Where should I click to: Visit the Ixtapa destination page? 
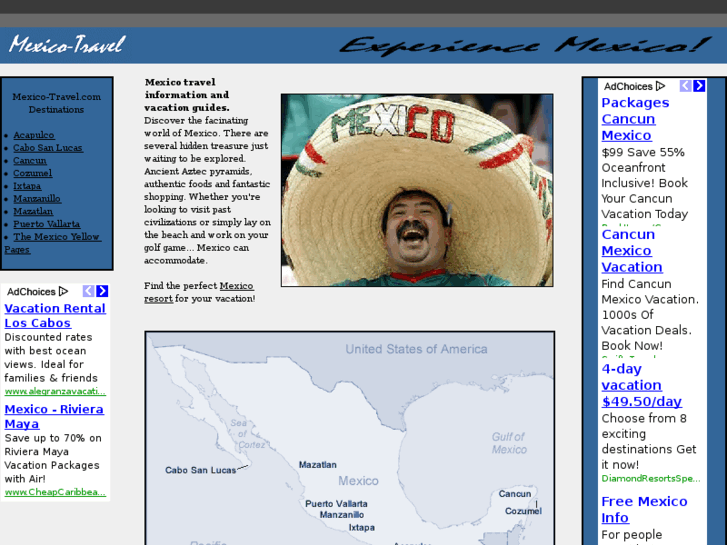[x=27, y=186]
